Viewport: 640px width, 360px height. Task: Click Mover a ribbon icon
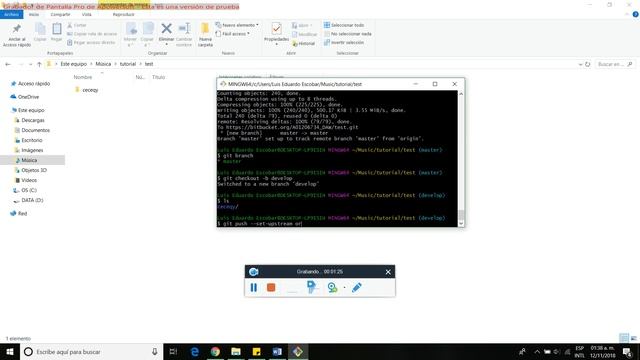[131, 29]
